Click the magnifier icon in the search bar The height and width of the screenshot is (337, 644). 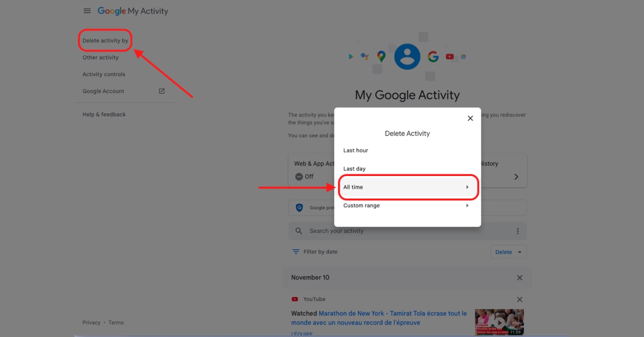[x=299, y=231]
